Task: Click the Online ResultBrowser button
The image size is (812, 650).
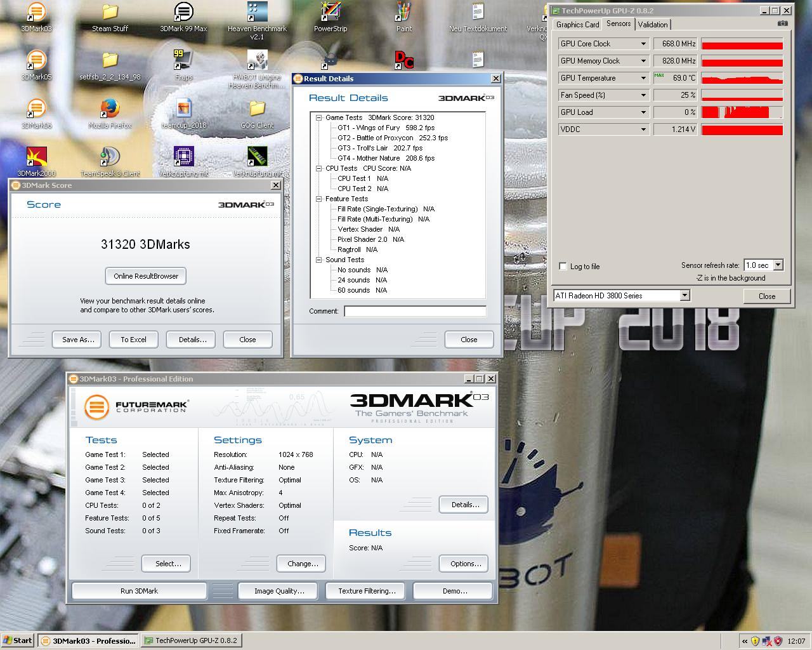Action: pyautogui.click(x=146, y=276)
